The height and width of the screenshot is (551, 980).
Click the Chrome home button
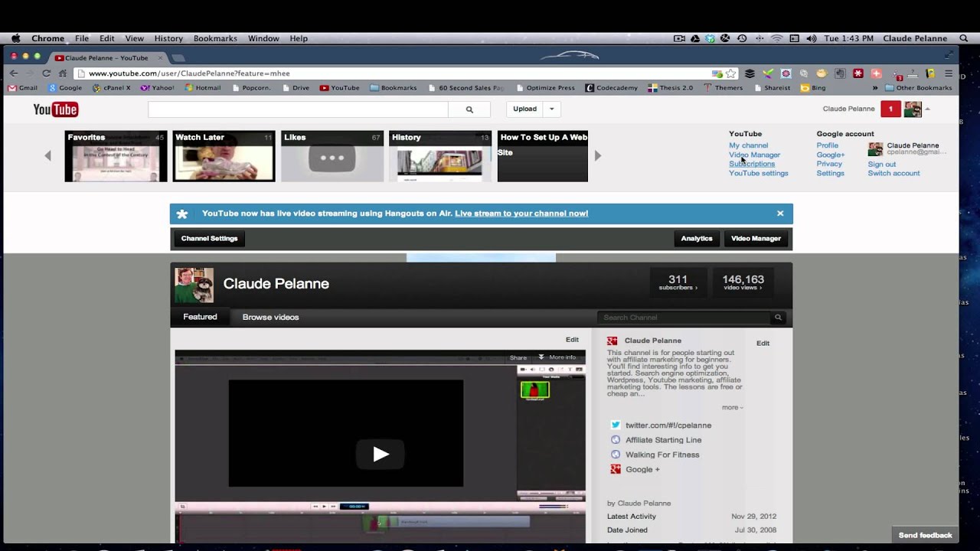tap(63, 73)
